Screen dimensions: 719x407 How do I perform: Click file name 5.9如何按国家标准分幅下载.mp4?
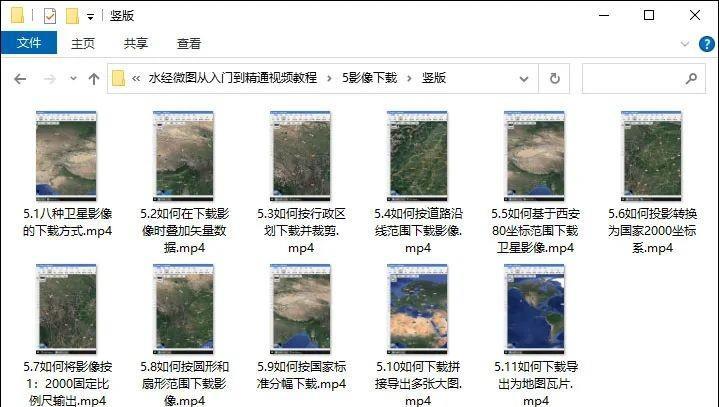click(301, 375)
